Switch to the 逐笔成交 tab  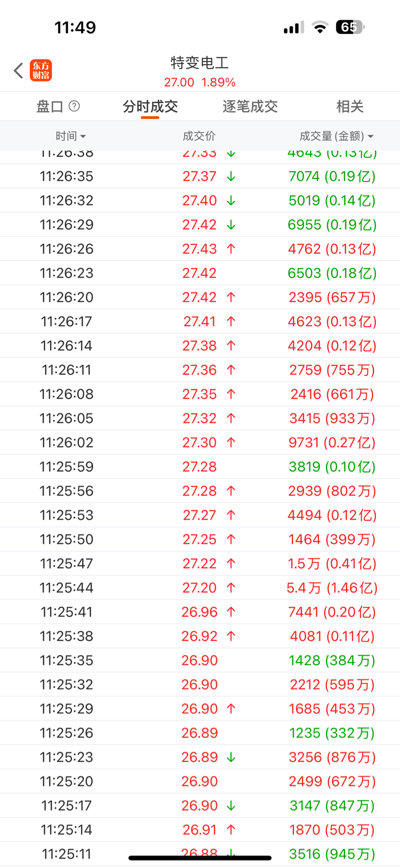coord(250,106)
